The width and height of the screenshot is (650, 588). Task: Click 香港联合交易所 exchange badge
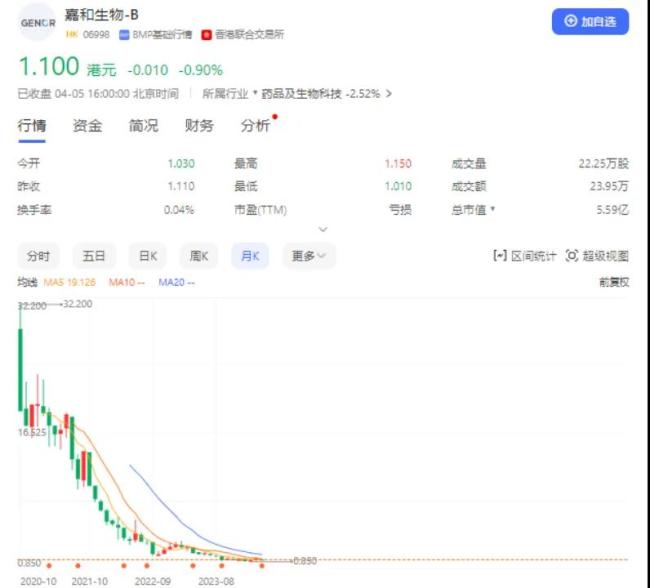(243, 34)
